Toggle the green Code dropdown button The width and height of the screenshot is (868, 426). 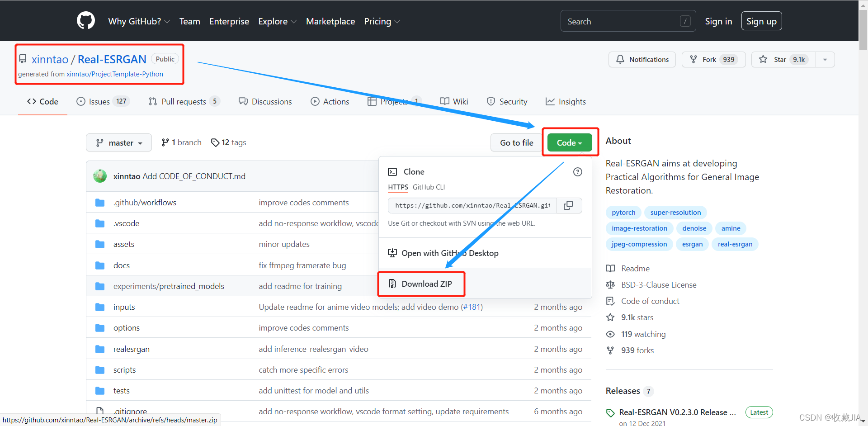[570, 142]
